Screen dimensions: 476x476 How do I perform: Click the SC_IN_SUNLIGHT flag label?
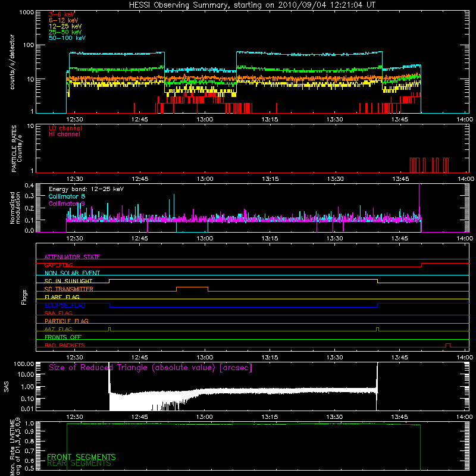68,281
